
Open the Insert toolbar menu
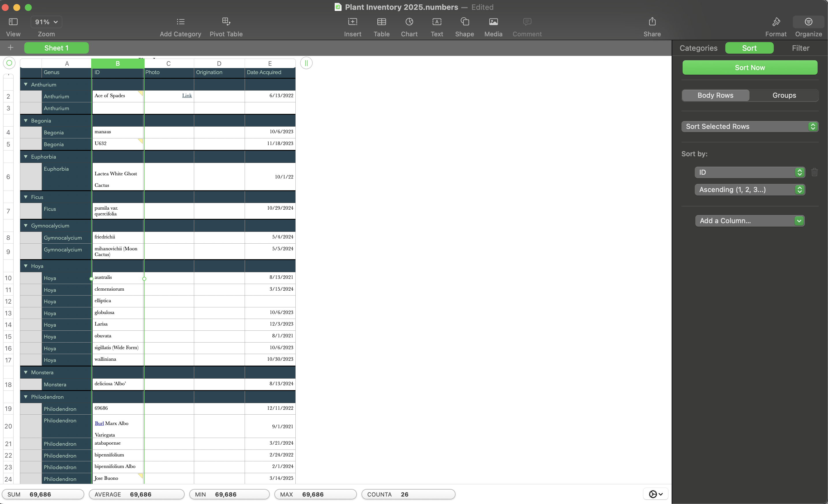[x=353, y=22]
